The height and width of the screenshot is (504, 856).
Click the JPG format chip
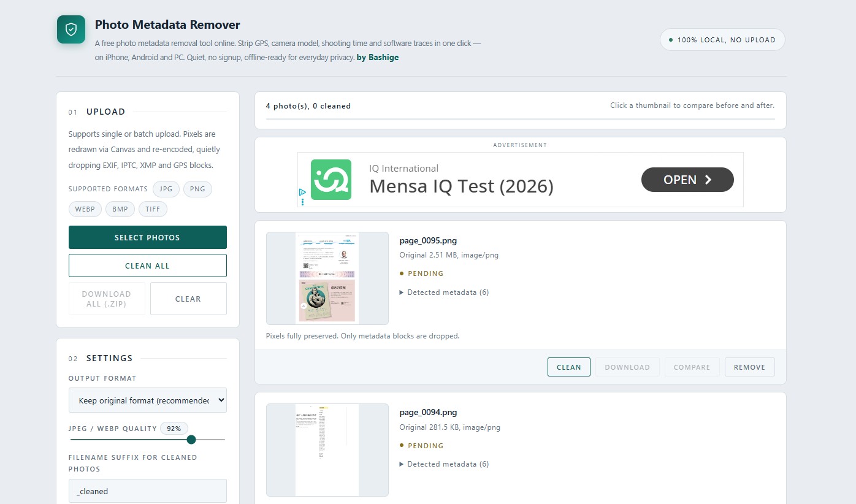coord(166,189)
